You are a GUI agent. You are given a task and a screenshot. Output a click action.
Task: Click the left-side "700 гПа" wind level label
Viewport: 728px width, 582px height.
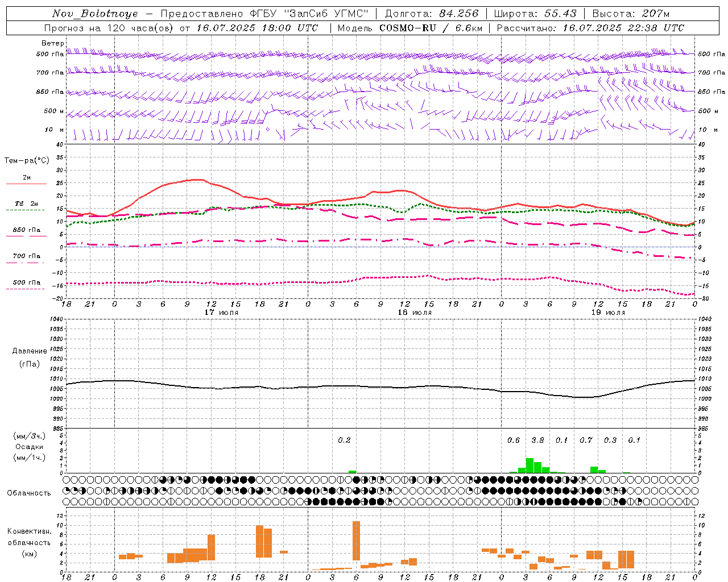[50, 73]
